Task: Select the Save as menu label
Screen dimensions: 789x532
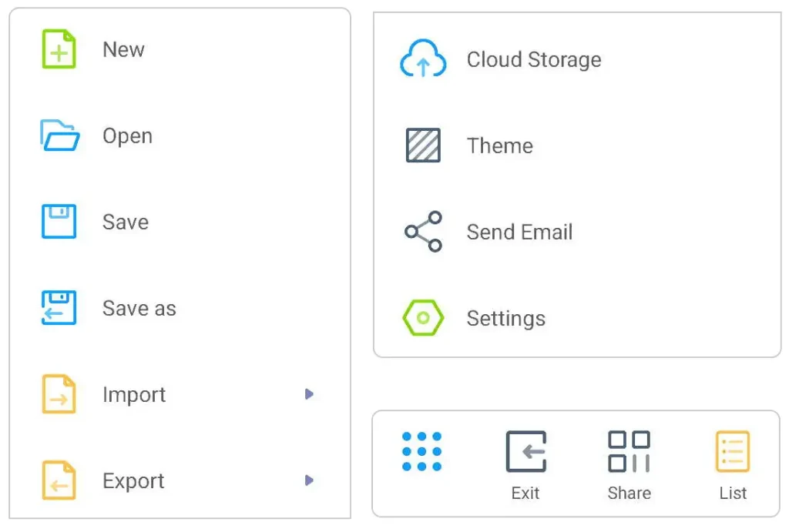Action: click(139, 309)
